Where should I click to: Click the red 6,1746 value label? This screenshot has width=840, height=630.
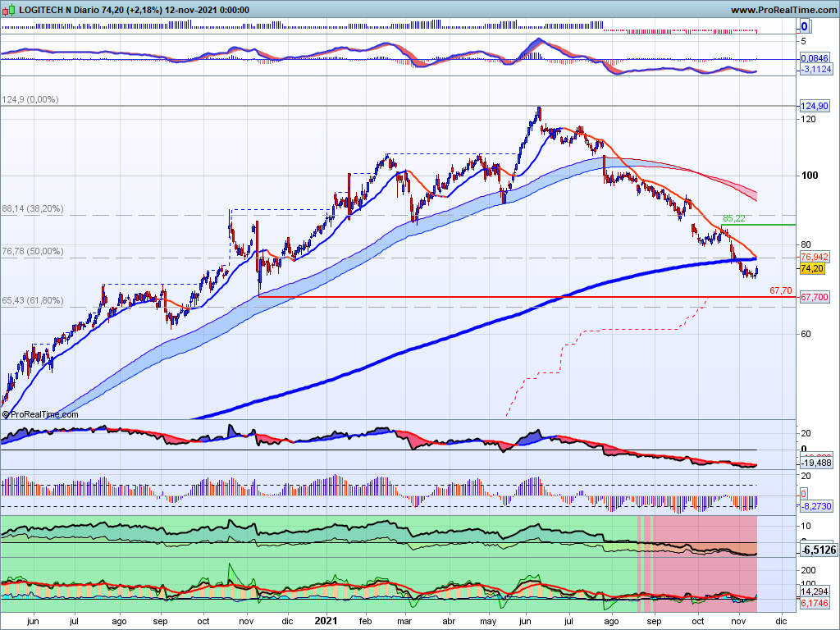(x=815, y=603)
